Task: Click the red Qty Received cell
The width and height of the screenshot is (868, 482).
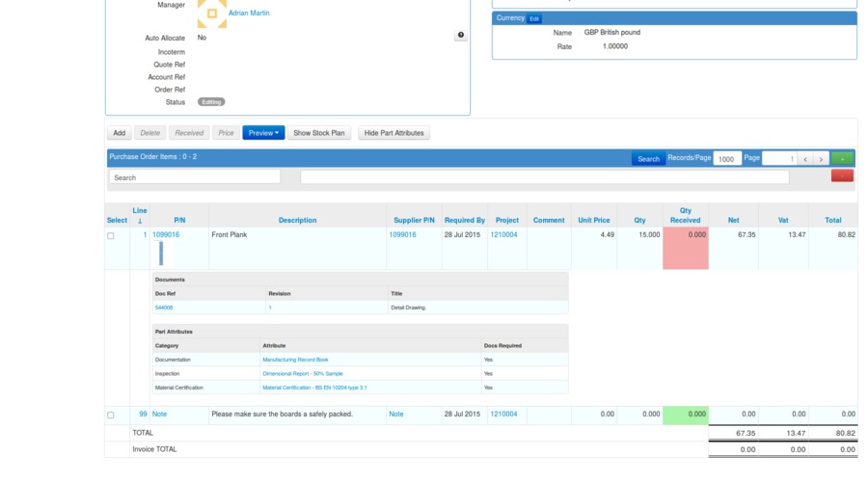Action: [x=685, y=248]
